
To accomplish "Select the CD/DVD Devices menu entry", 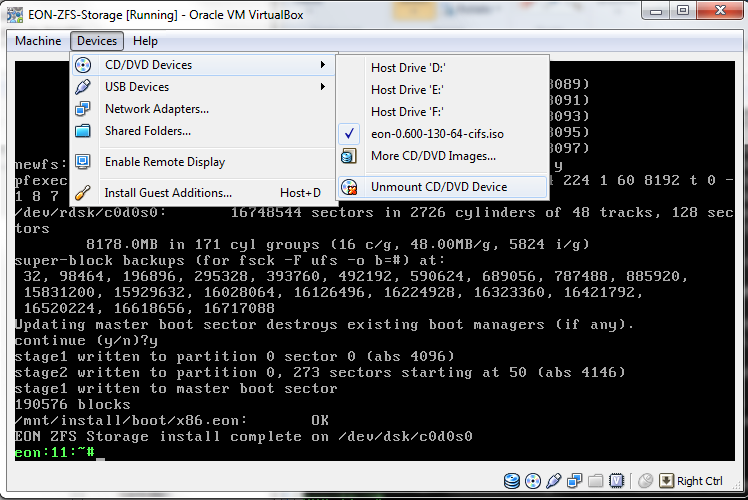I will 204,65.
